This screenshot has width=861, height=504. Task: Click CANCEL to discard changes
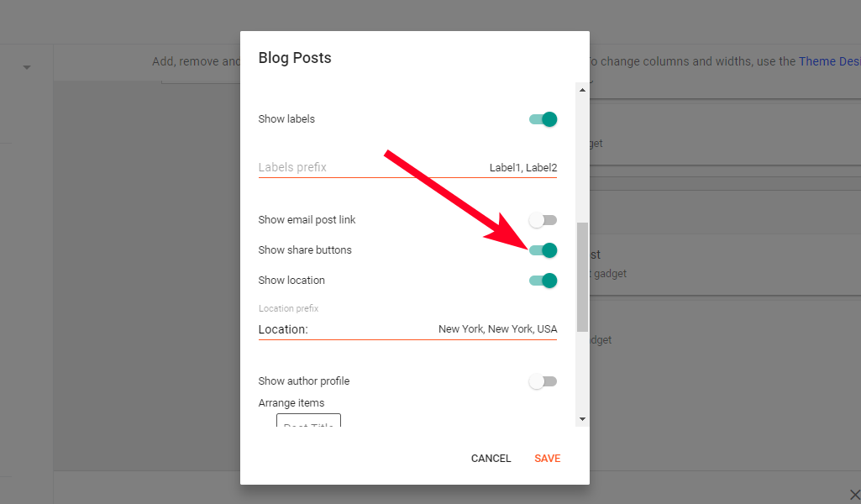pyautogui.click(x=491, y=458)
